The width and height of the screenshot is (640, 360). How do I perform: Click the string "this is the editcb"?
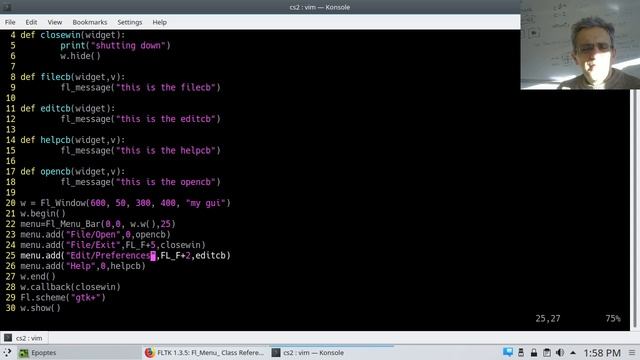166,119
